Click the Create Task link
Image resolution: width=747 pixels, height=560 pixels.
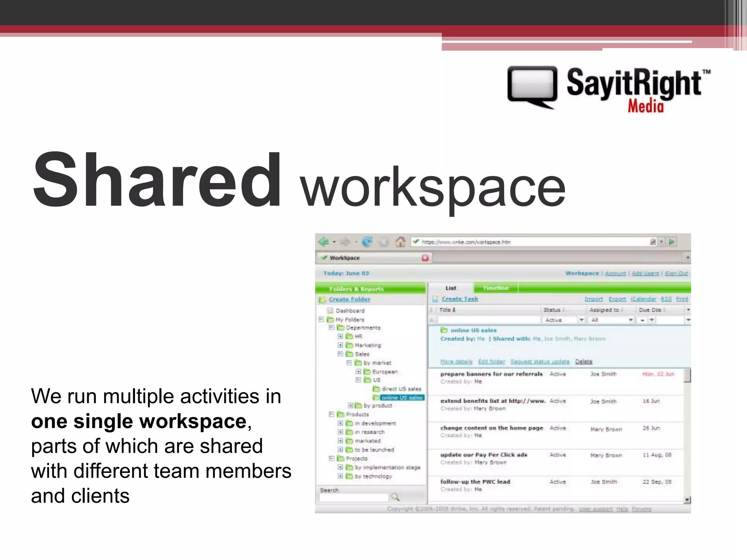coord(460,299)
